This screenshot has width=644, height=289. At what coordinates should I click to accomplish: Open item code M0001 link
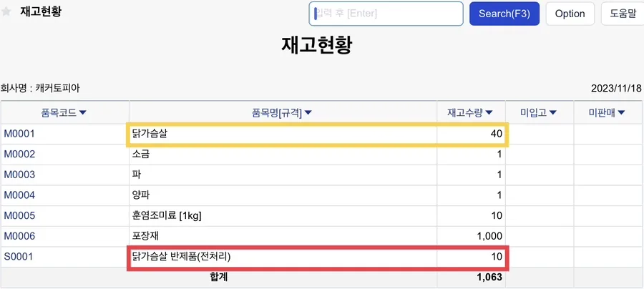click(x=19, y=134)
